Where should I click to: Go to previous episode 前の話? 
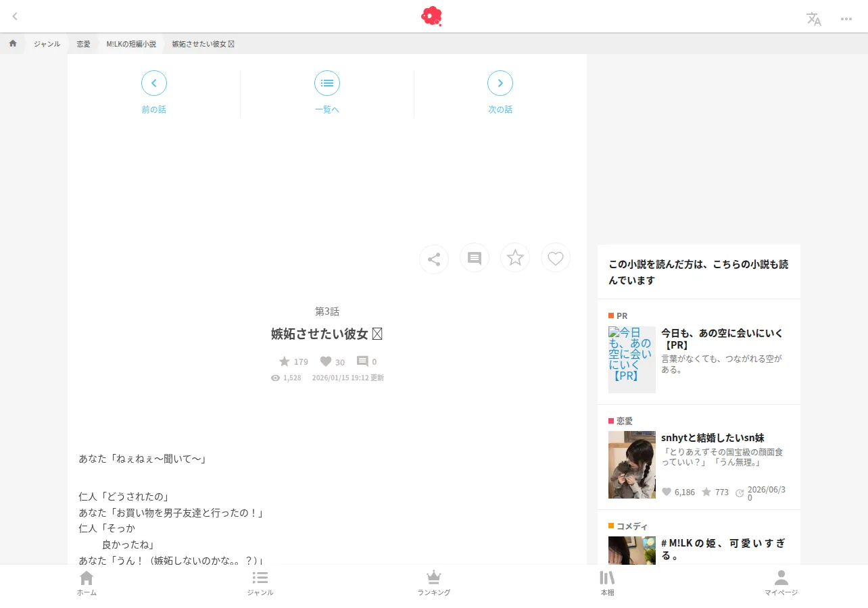click(x=154, y=93)
